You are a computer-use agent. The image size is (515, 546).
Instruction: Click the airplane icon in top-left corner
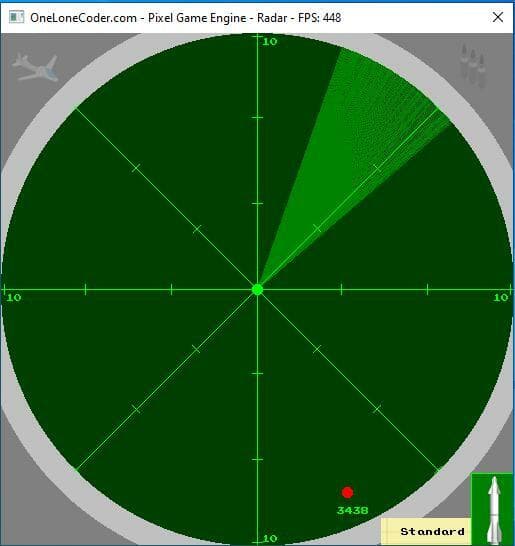(35, 68)
